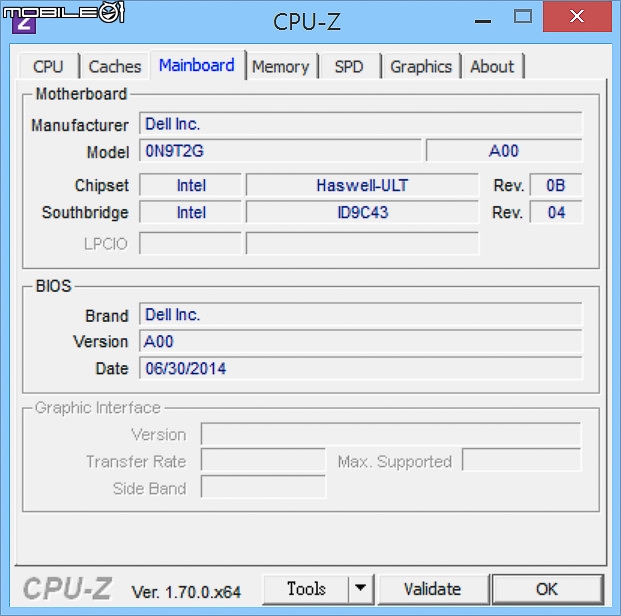Click the Transfer Rate field

pos(263,460)
